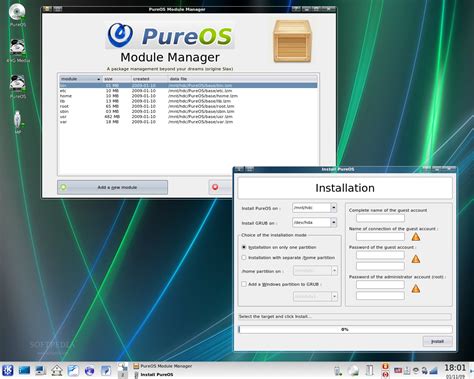Open the KDE application launcher menu

(8, 370)
